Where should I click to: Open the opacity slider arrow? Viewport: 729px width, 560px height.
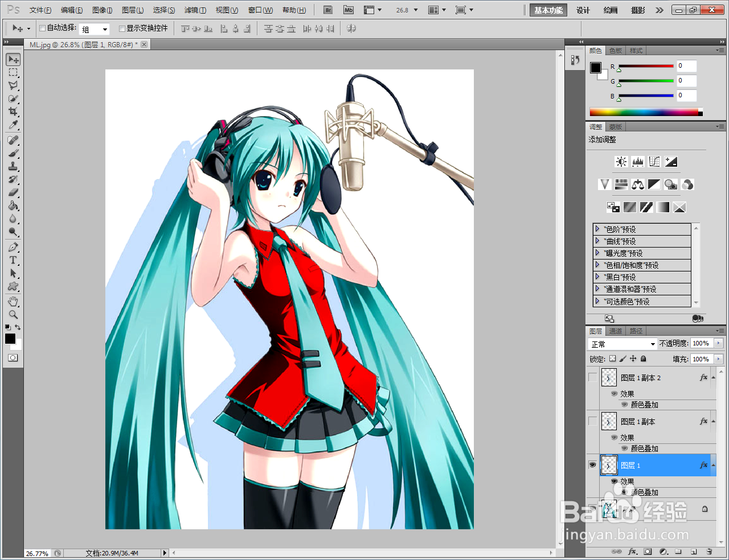click(x=718, y=343)
